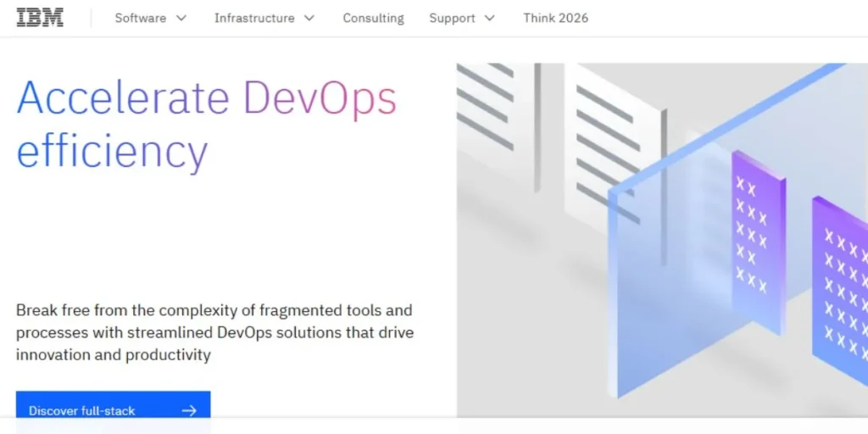Open the Support menu
The width and height of the screenshot is (868, 434).
[x=452, y=18]
